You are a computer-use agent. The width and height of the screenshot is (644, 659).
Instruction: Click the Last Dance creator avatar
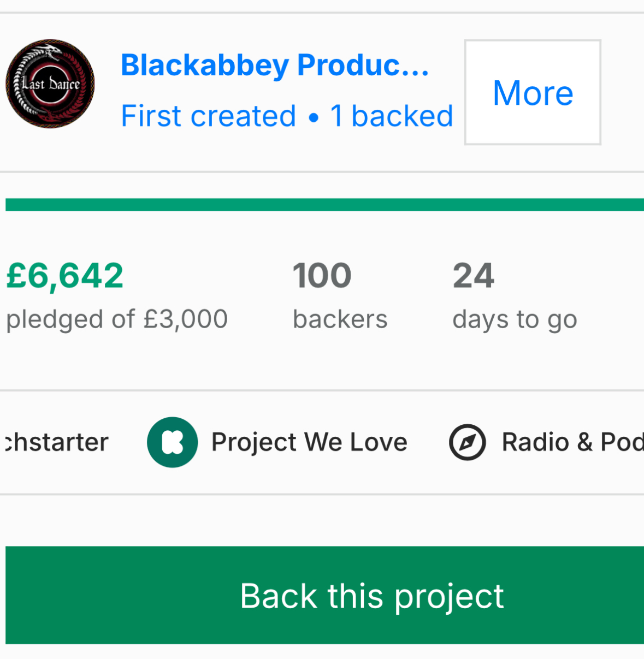(x=50, y=84)
